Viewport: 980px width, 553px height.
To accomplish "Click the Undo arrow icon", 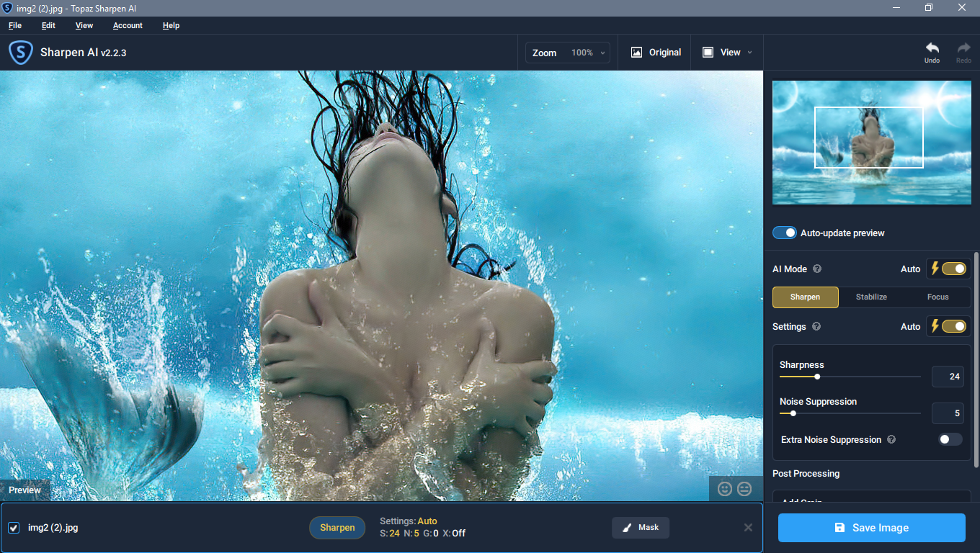I will [x=932, y=48].
